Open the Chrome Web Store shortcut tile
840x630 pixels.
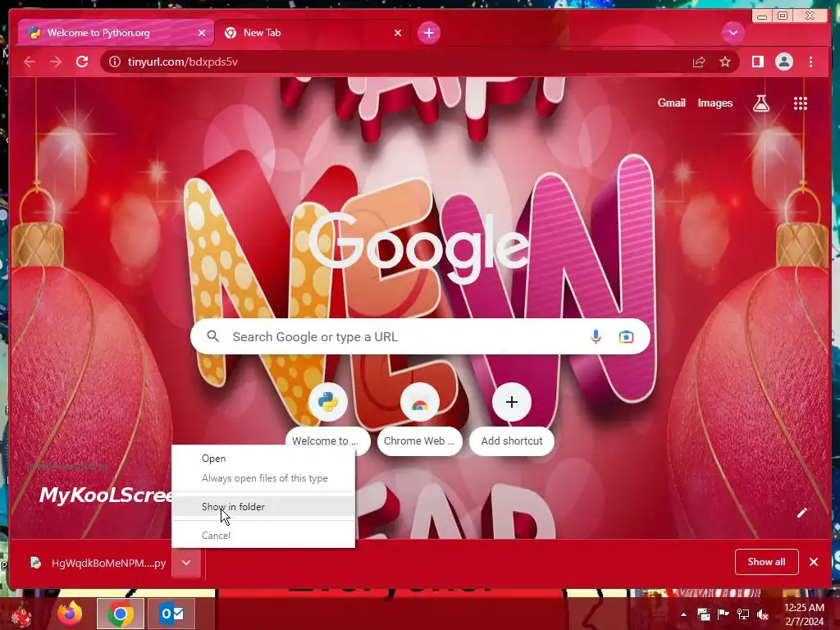pyautogui.click(x=419, y=402)
